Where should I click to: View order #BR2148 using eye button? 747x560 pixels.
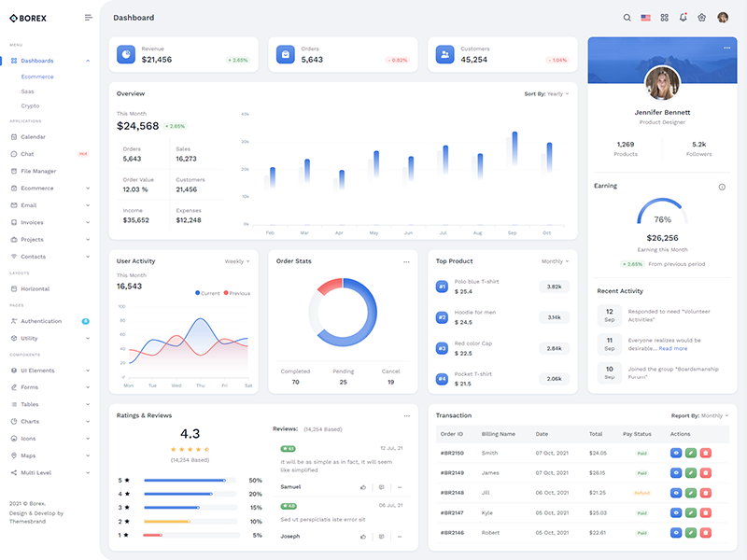click(x=677, y=493)
